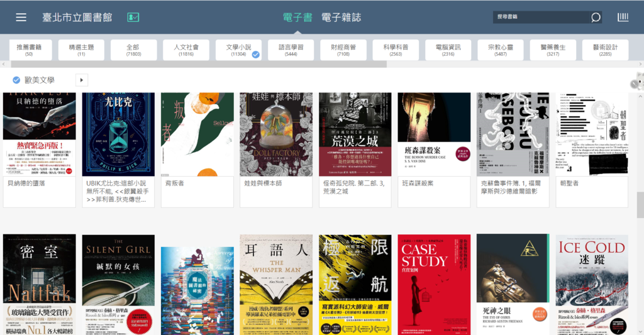Open the 背叛者 book cover
644x335 pixels.
coord(197,135)
